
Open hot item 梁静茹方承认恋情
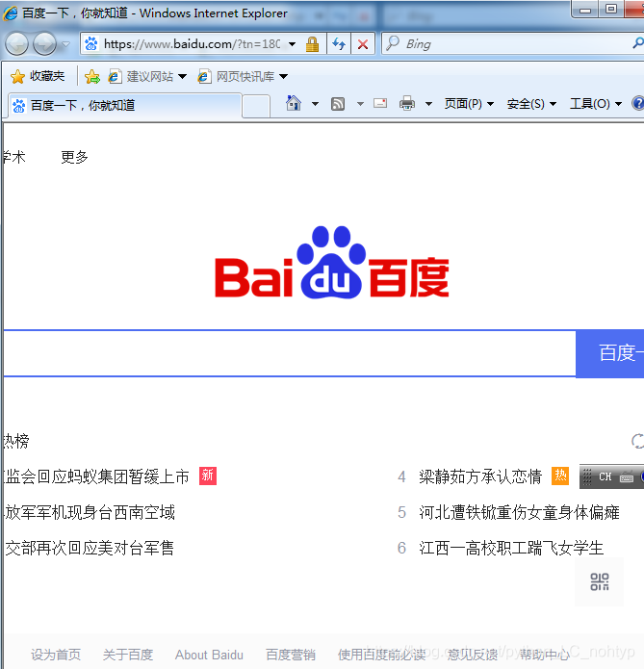click(480, 476)
